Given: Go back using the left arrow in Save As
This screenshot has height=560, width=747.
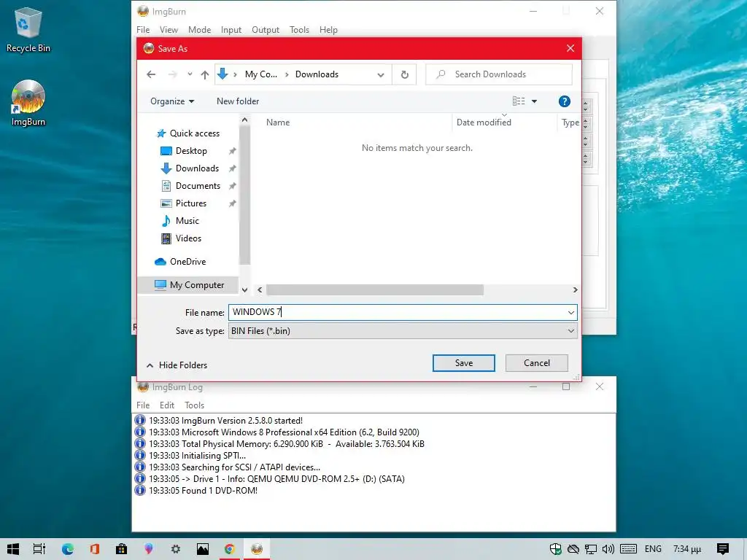Looking at the screenshot, I should [x=151, y=74].
